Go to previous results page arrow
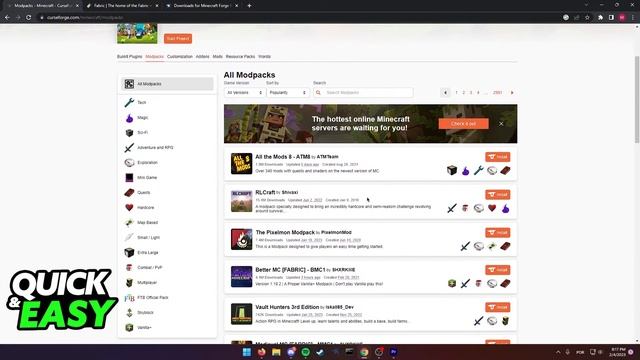 pos(445,93)
